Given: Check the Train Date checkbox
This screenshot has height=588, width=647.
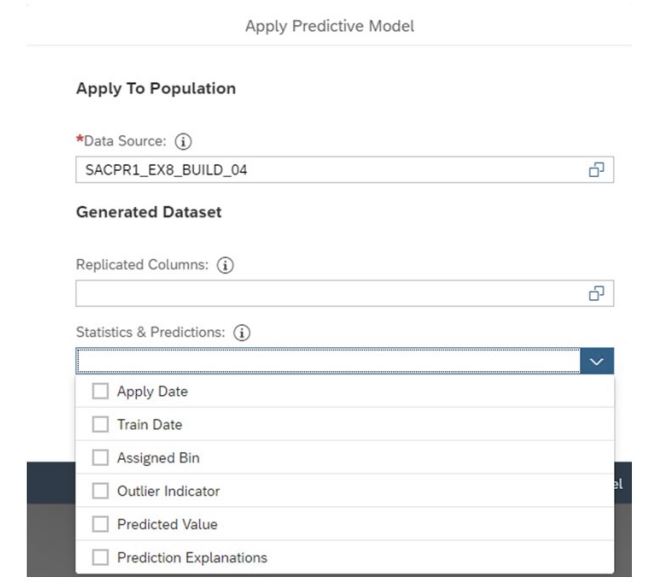Looking at the screenshot, I should coord(100,424).
